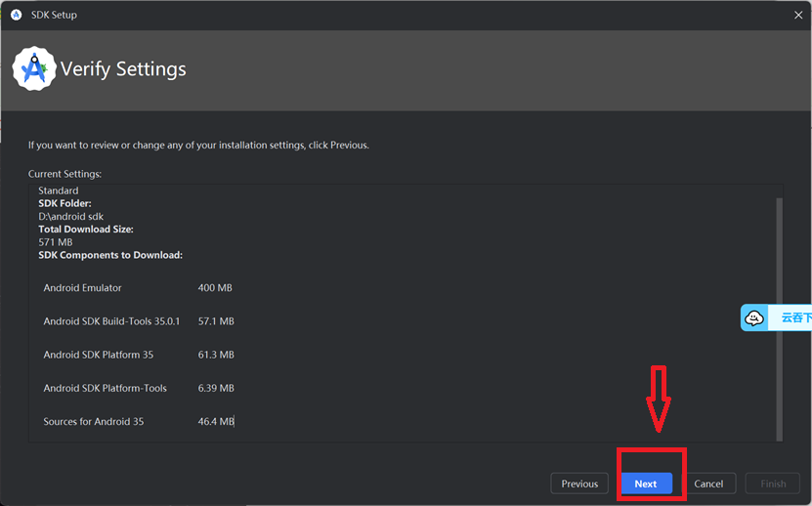Click the Next button
Image resolution: width=812 pixels, height=506 pixels.
tap(646, 484)
